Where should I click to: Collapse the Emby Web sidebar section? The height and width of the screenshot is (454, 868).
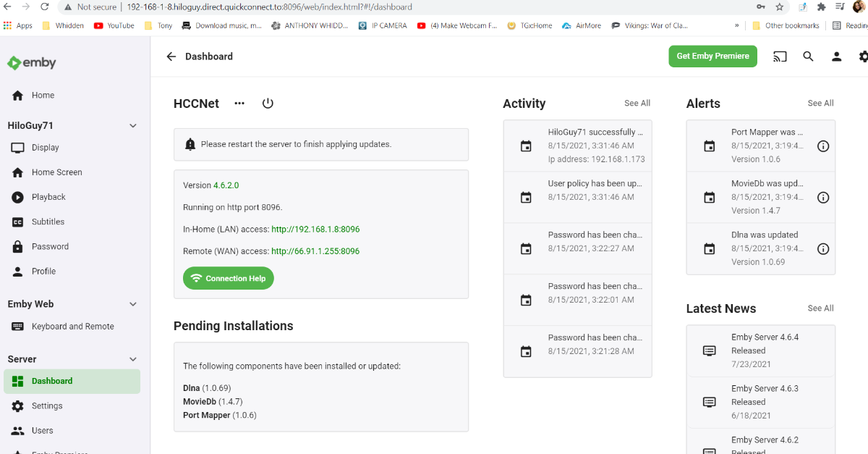pyautogui.click(x=133, y=305)
